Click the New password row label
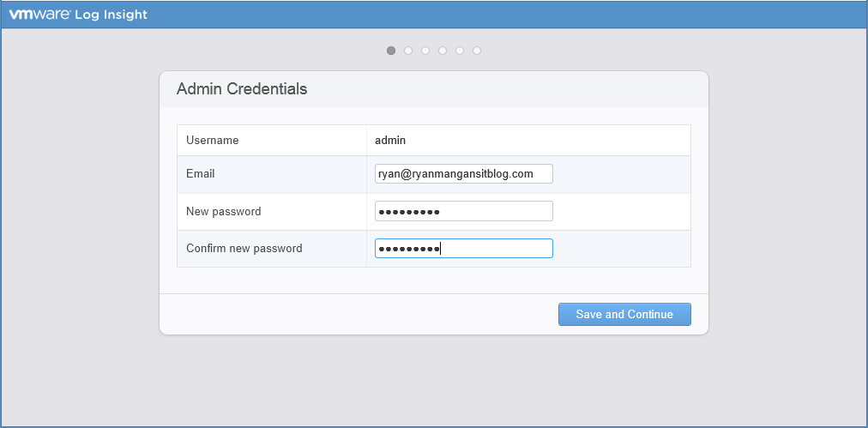The image size is (868, 428). click(224, 211)
